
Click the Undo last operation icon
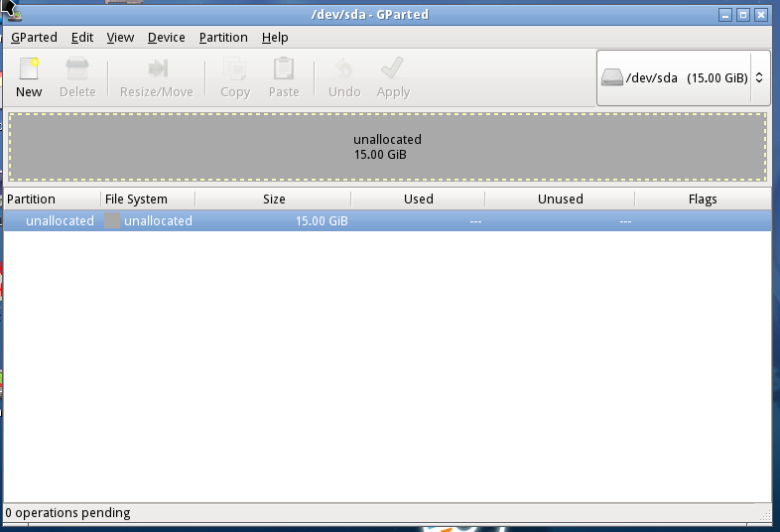click(344, 68)
